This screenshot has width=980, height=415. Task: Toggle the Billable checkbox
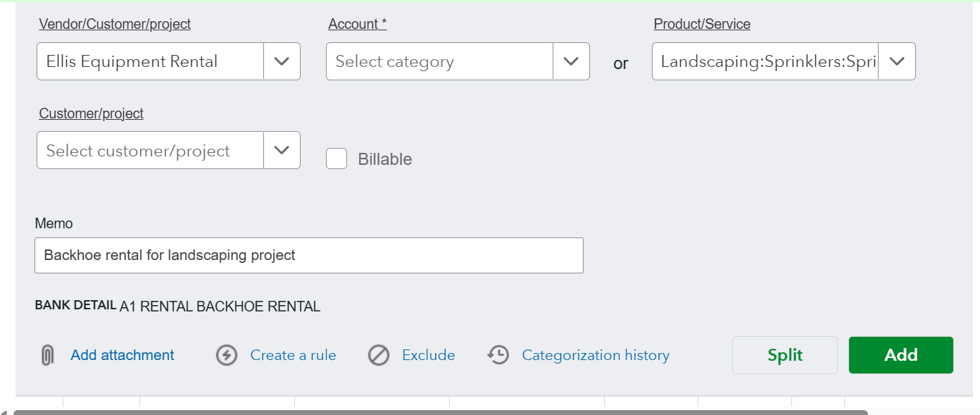coord(337,159)
